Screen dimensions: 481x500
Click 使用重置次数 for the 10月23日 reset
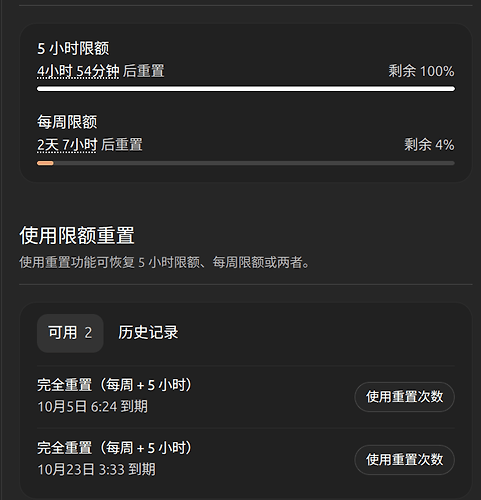404,460
